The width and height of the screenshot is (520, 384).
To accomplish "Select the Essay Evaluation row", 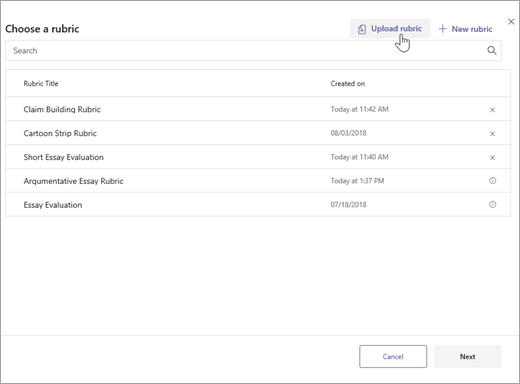I will pyautogui.click(x=258, y=205).
